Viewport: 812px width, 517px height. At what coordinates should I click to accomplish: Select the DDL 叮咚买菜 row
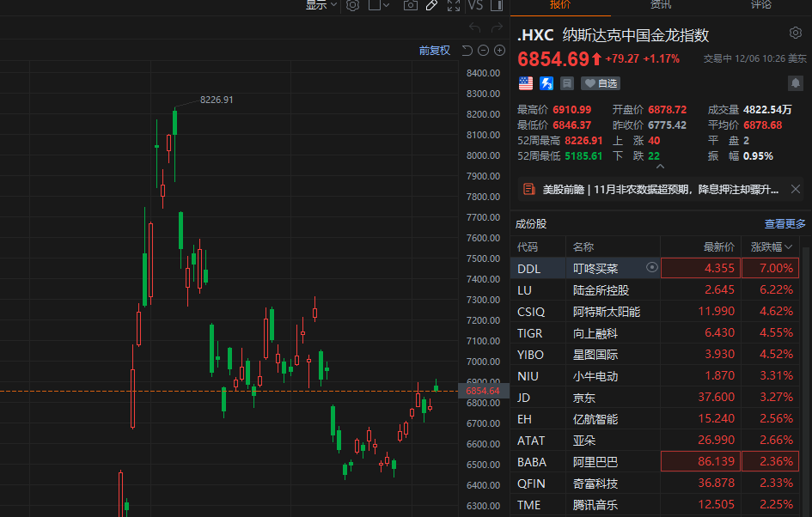click(655, 268)
